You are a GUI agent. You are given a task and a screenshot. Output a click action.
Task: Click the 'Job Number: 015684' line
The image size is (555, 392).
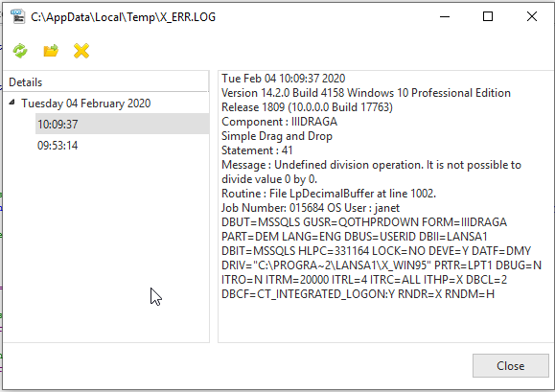[311, 208]
